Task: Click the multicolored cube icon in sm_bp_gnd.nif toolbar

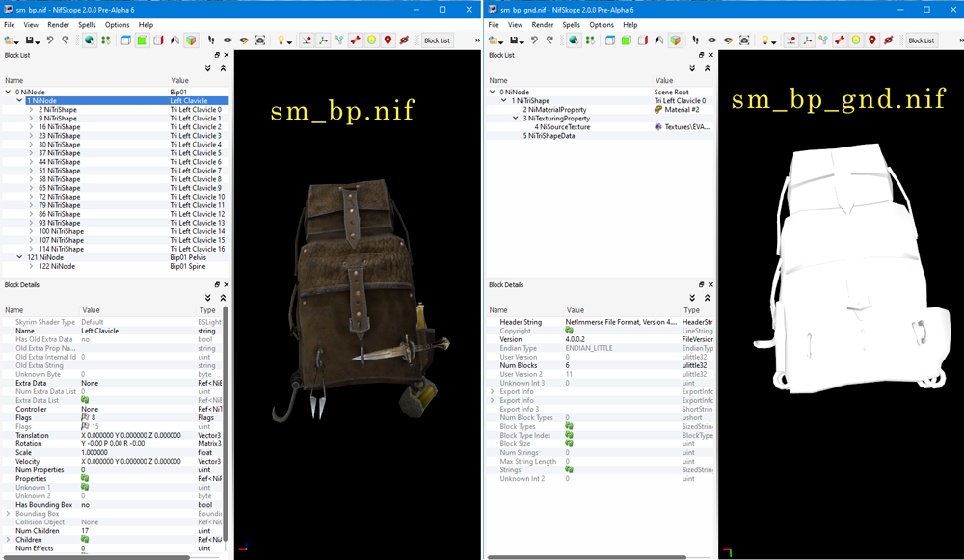Action: coord(676,40)
